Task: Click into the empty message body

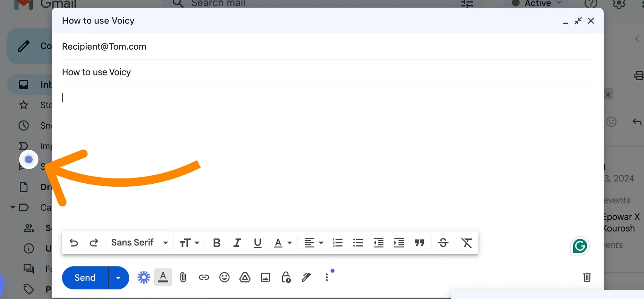Action: click(x=328, y=157)
